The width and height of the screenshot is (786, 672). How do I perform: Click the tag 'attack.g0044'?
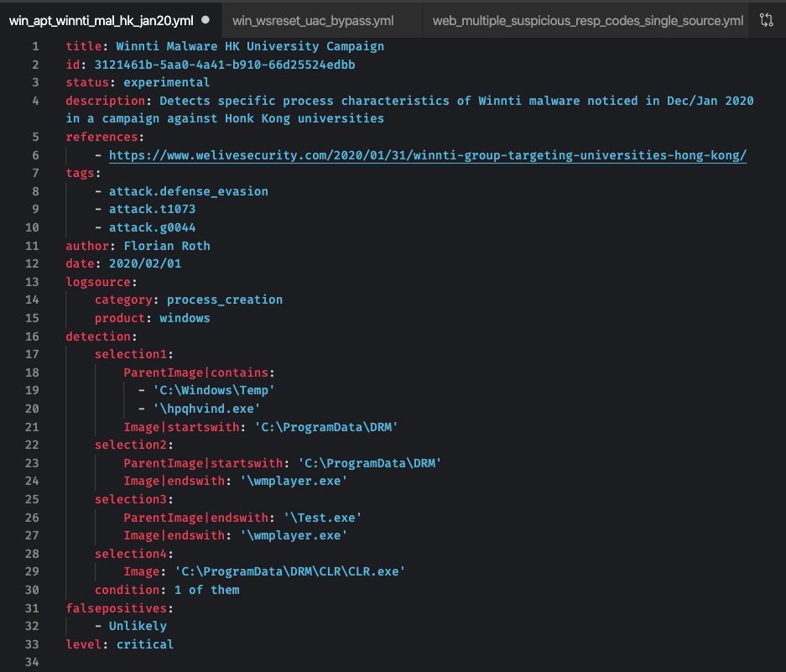point(152,227)
